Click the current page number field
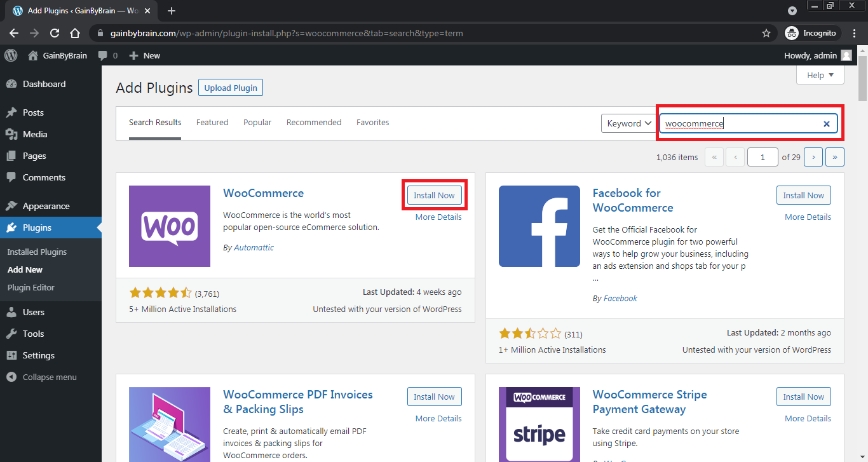This screenshot has height=462, width=868. (763, 157)
